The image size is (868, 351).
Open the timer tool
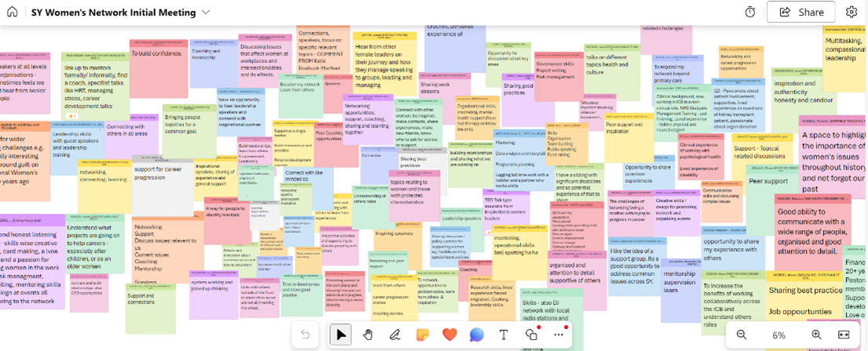pyautogui.click(x=750, y=13)
